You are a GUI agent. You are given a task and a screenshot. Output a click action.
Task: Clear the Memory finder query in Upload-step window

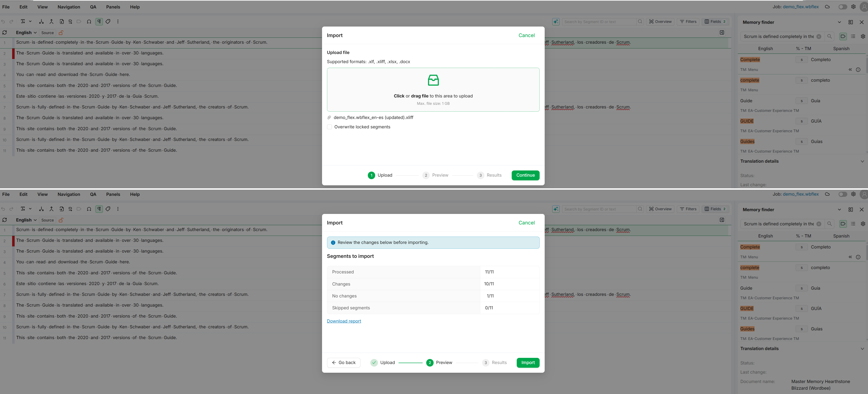[x=819, y=36]
